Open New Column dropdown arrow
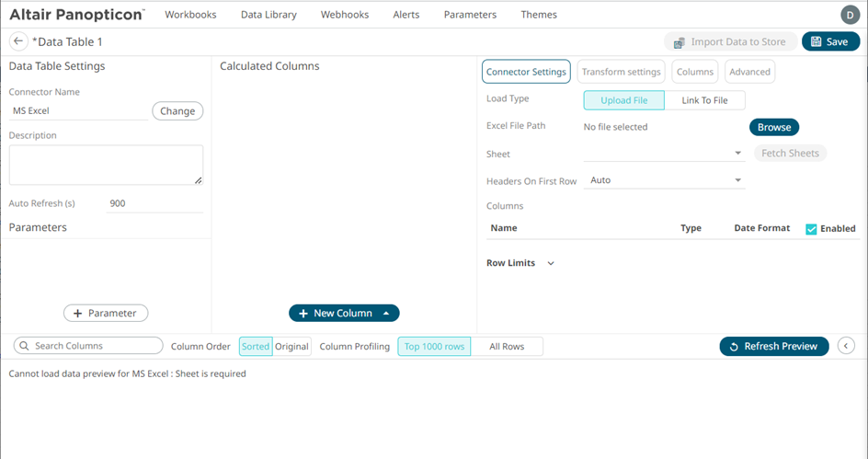Image resolution: width=868 pixels, height=459 pixels. tap(386, 314)
